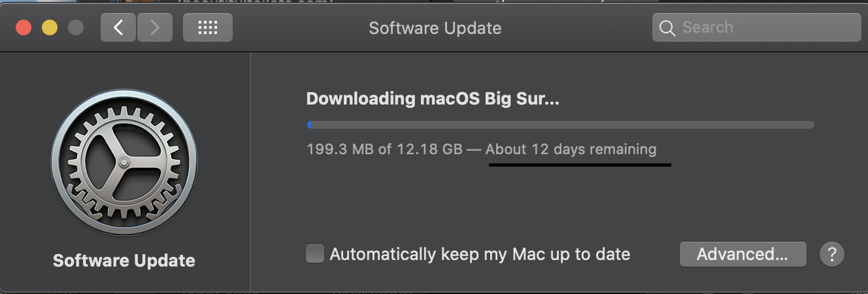868x294 pixels.
Task: Enable Automatically keep my Mac up to date
Action: point(315,253)
